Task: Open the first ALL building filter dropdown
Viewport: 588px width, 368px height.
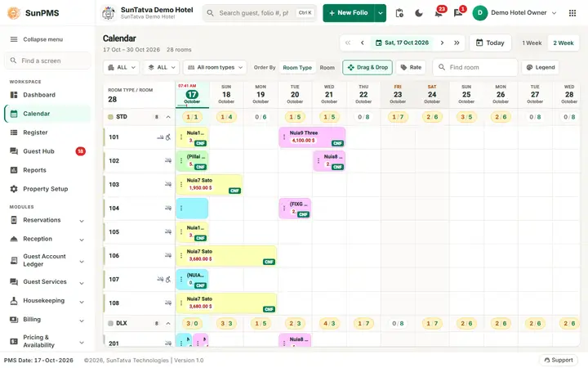Action: [x=122, y=67]
